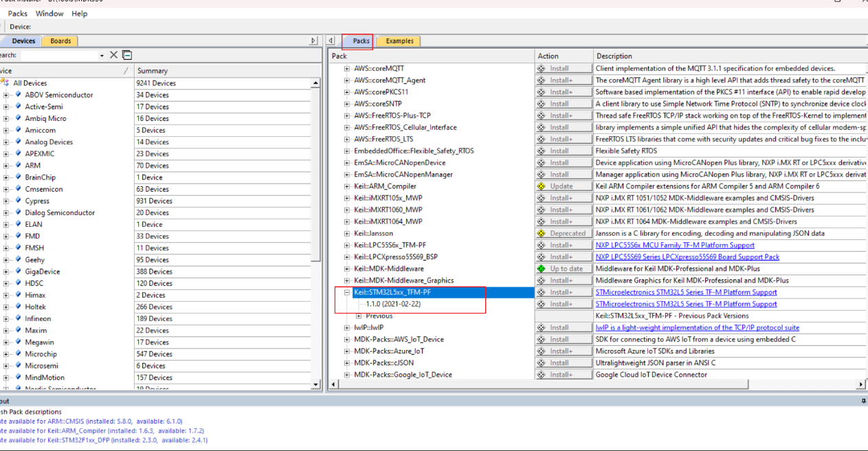Click the Holtek vendor icon
The width and height of the screenshot is (868, 451).
pyautogui.click(x=18, y=307)
